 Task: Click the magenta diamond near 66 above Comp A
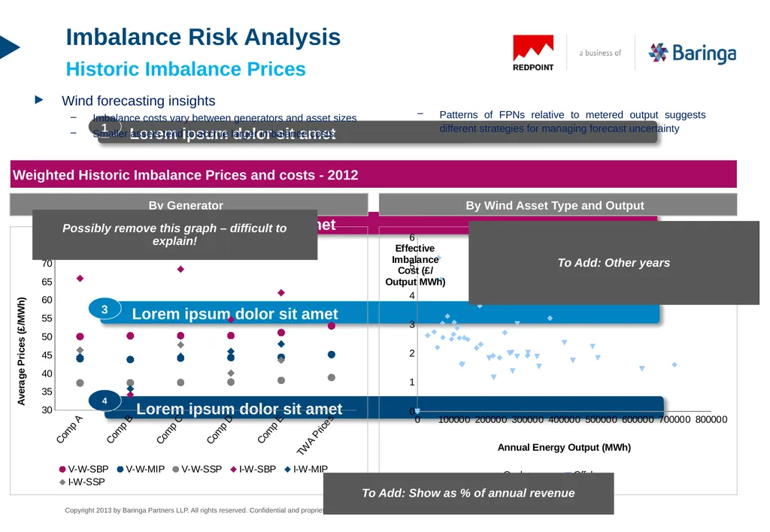click(x=80, y=278)
